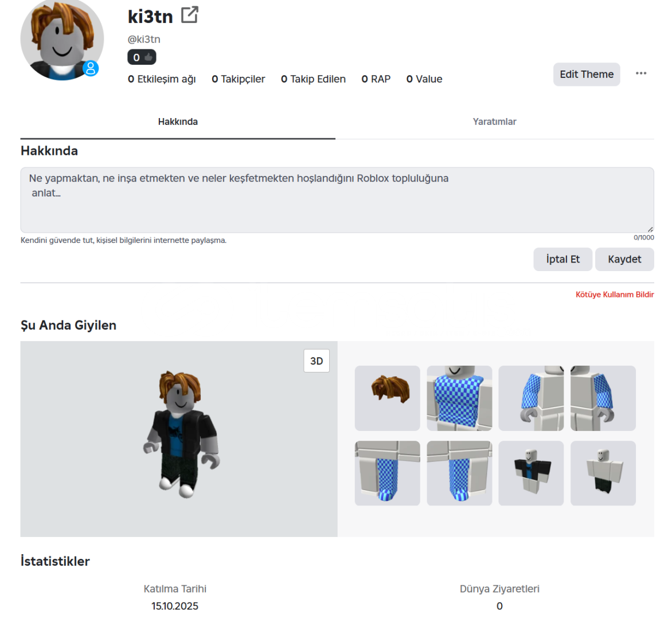Open the dark pants item thumbnail
672x619 pixels.
click(603, 473)
